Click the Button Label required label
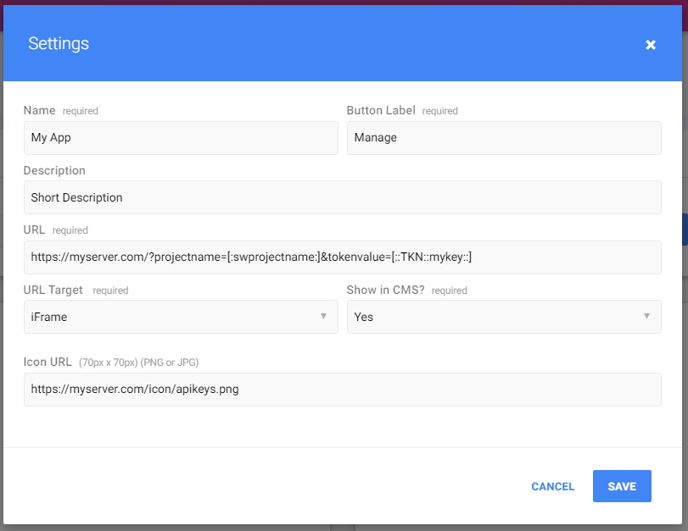Image resolution: width=688 pixels, height=531 pixels. point(402,111)
